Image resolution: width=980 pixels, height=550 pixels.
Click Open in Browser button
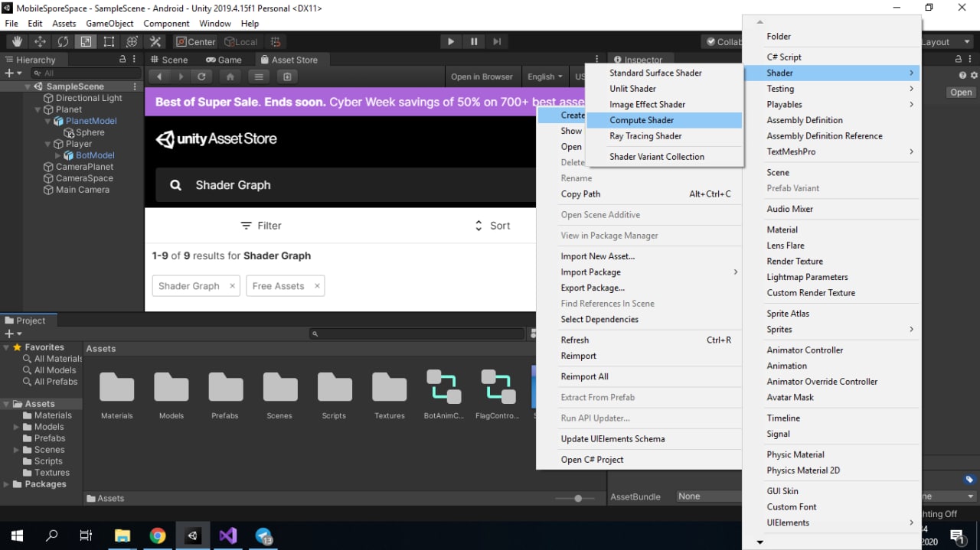pyautogui.click(x=482, y=76)
